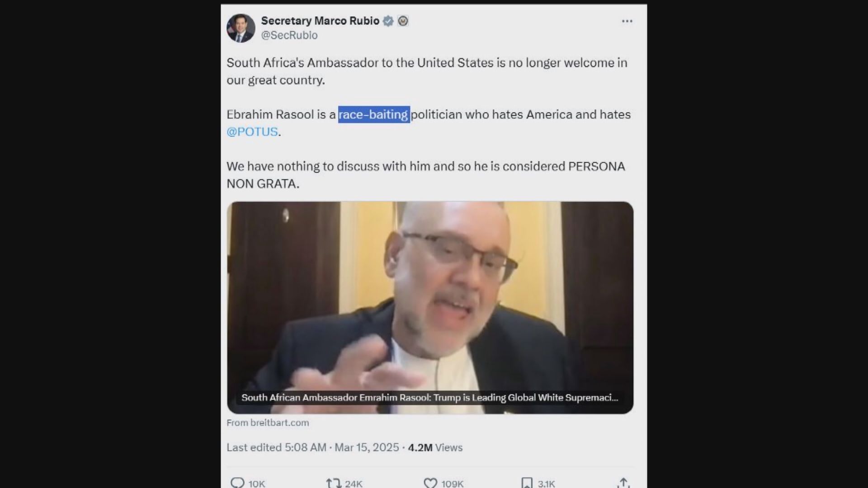
Task: Click the blue verified checkmark badge
Action: coord(388,21)
